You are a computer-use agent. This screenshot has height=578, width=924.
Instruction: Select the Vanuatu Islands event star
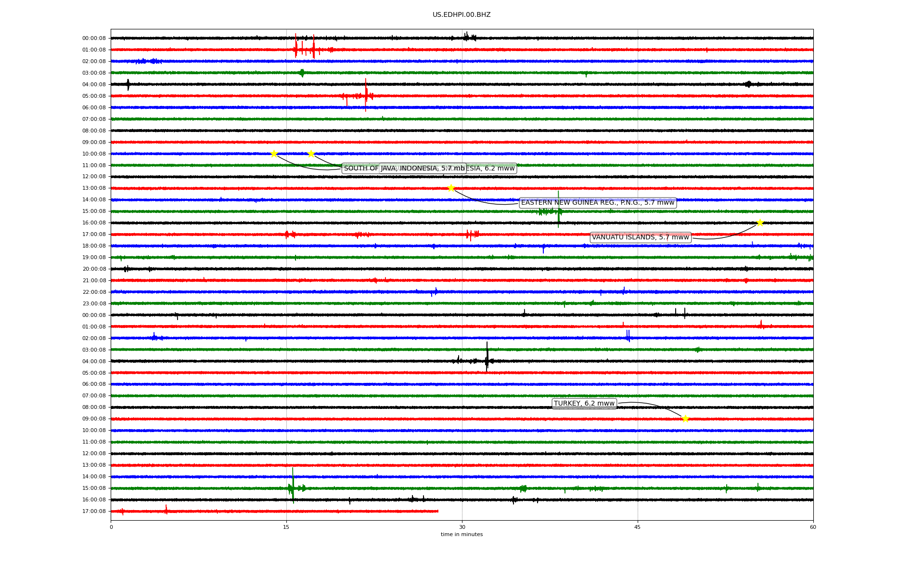760,223
